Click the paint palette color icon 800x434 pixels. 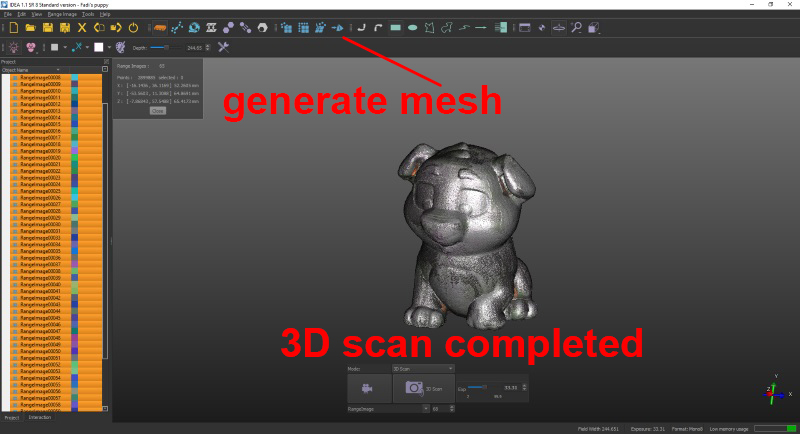point(120,47)
